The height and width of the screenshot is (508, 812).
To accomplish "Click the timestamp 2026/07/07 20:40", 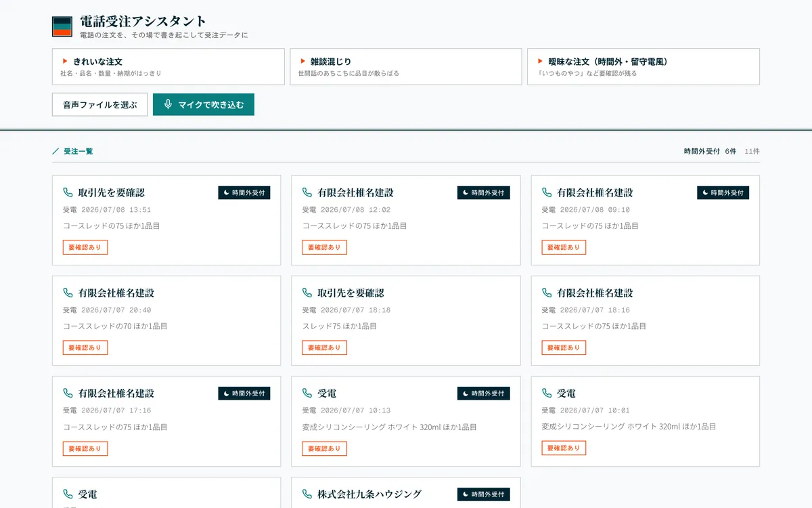I will (116, 310).
